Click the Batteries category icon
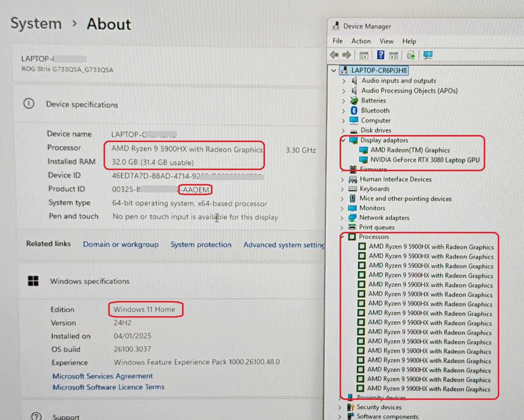The height and width of the screenshot is (420, 524). 354,101
